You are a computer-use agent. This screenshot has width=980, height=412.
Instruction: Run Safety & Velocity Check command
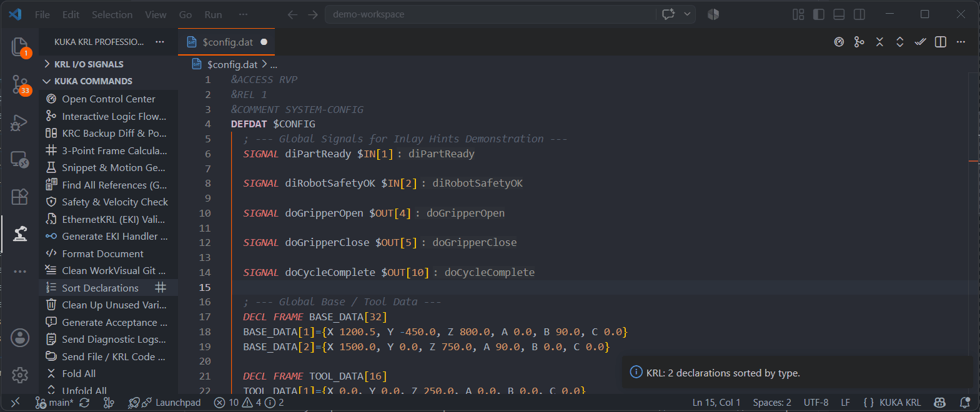tap(109, 202)
